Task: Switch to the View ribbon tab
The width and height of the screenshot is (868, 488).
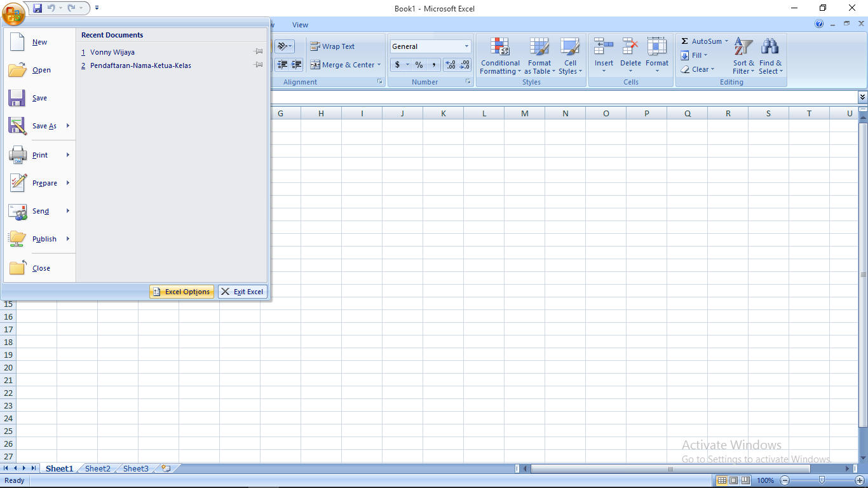Action: [300, 25]
